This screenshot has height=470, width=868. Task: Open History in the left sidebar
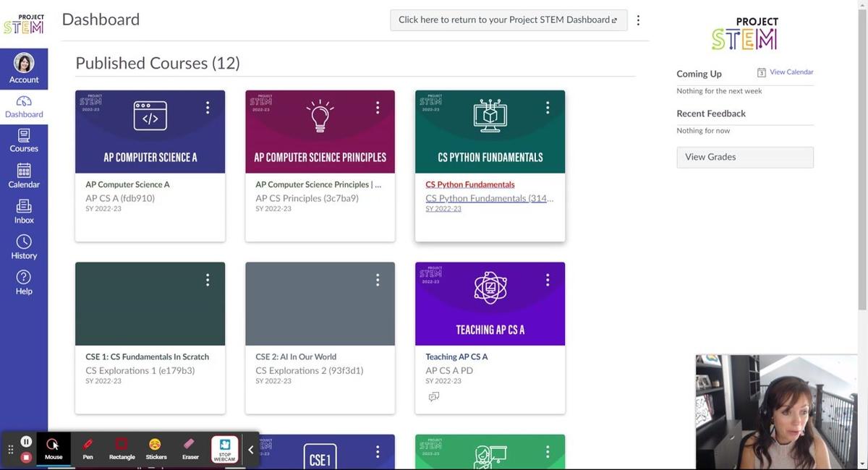(x=24, y=247)
